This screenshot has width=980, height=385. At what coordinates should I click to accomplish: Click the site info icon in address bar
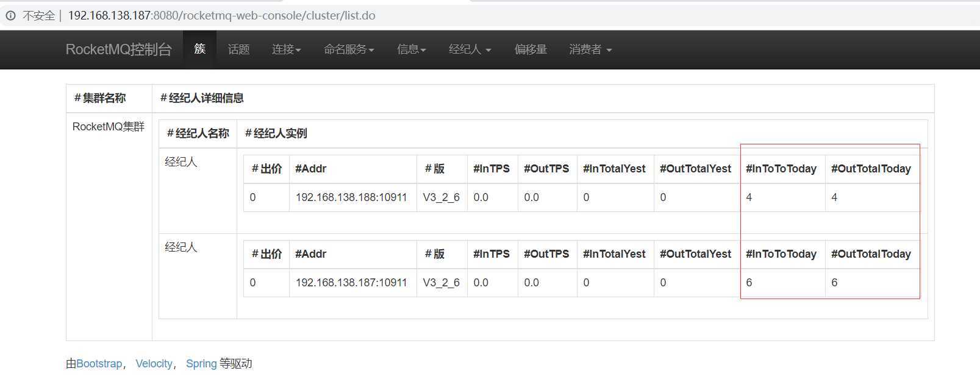pos(10,16)
